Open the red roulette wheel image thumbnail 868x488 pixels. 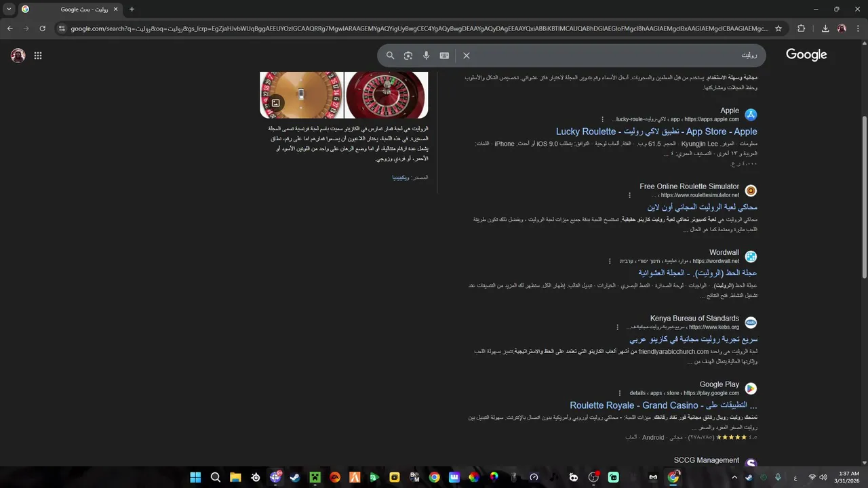pos(387,95)
